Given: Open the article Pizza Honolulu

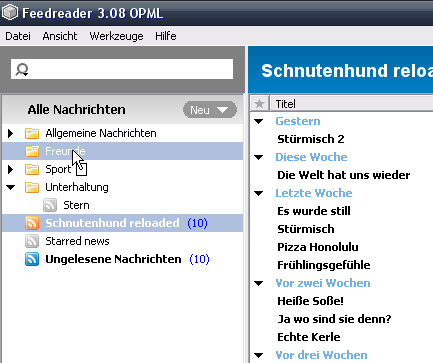Looking at the screenshot, I should tap(318, 247).
